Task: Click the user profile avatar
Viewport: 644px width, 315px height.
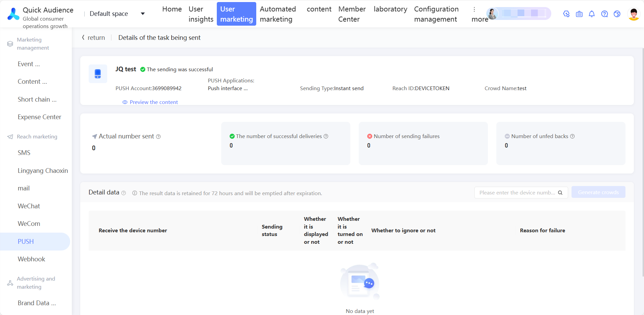Action: 634,14
